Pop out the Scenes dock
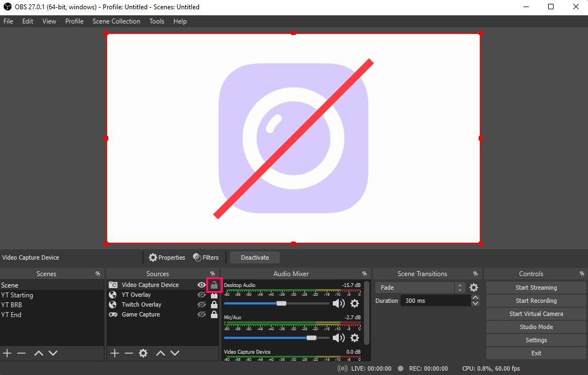This screenshot has height=375, width=588. click(97, 274)
